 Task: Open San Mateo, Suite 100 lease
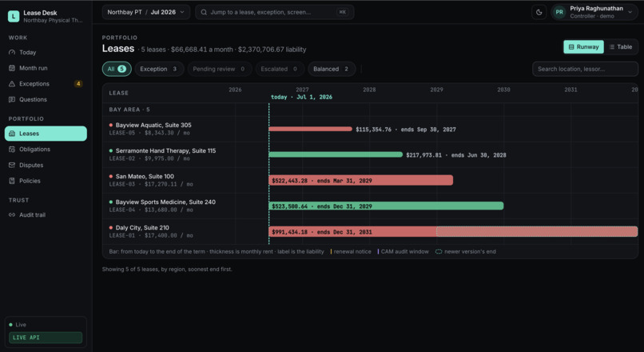point(145,176)
